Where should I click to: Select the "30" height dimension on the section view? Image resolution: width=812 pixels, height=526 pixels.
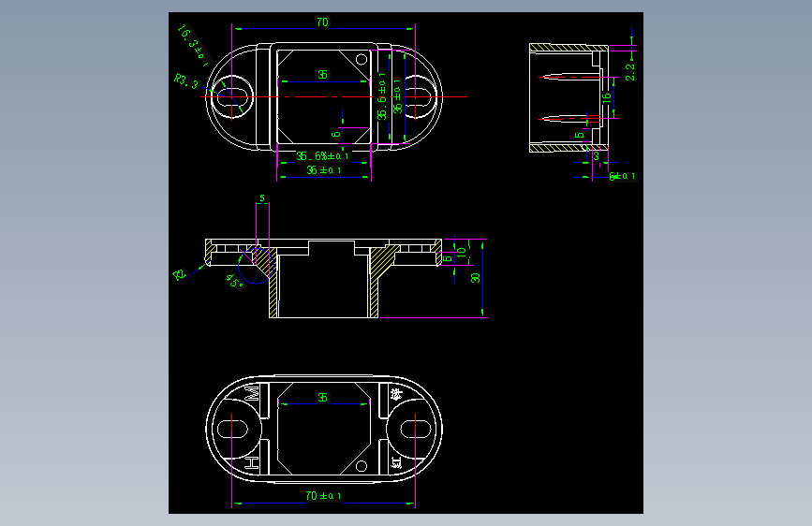point(476,278)
